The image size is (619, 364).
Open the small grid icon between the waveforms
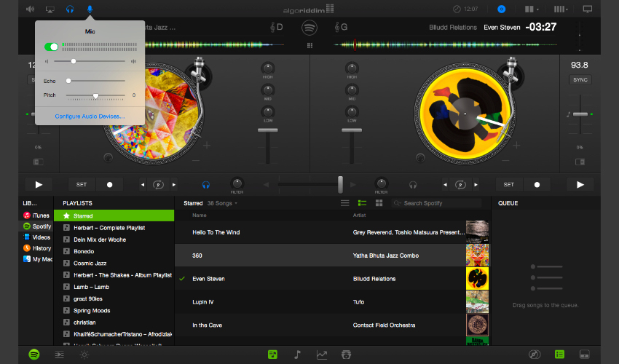310,45
